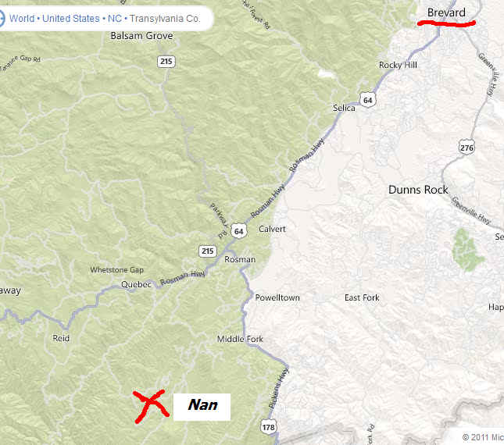Click the white Nan label box
This screenshot has width=504, height=445.
(202, 407)
